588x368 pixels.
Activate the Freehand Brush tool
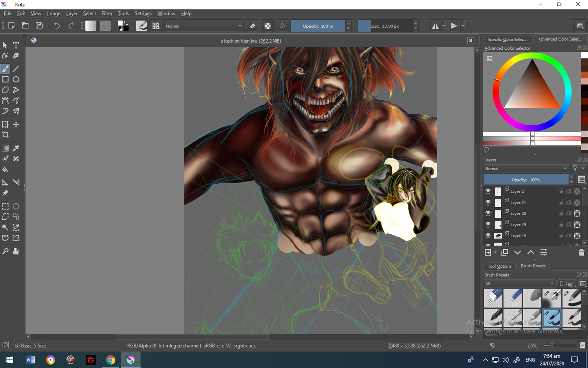tap(5, 68)
